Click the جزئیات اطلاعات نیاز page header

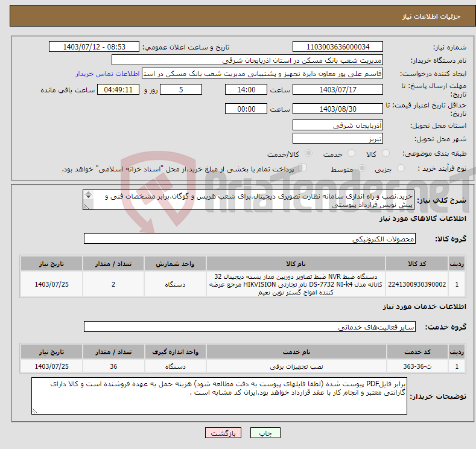click(431, 16)
